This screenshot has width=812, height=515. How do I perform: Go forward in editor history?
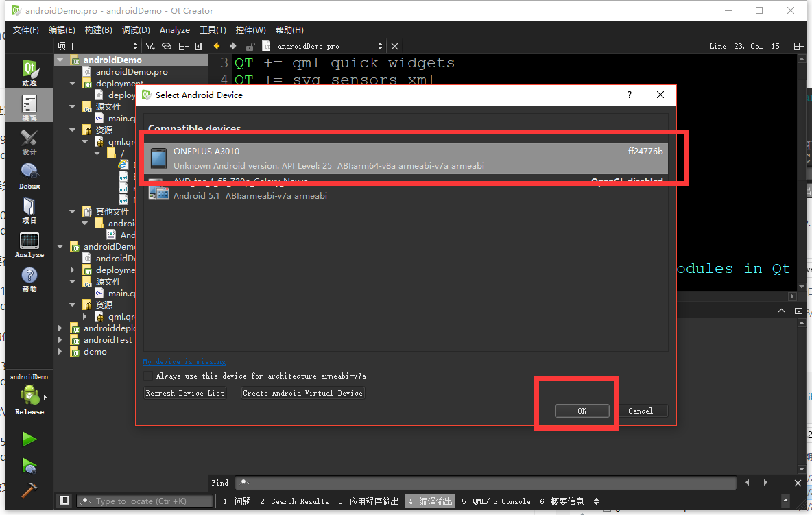tap(233, 46)
